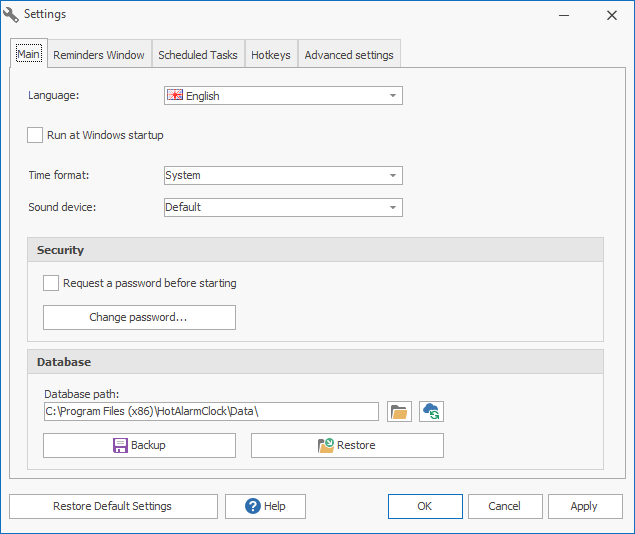Viewport: 635px width, 534px height.
Task: Click the Restore folder icon button
Action: pos(347,445)
